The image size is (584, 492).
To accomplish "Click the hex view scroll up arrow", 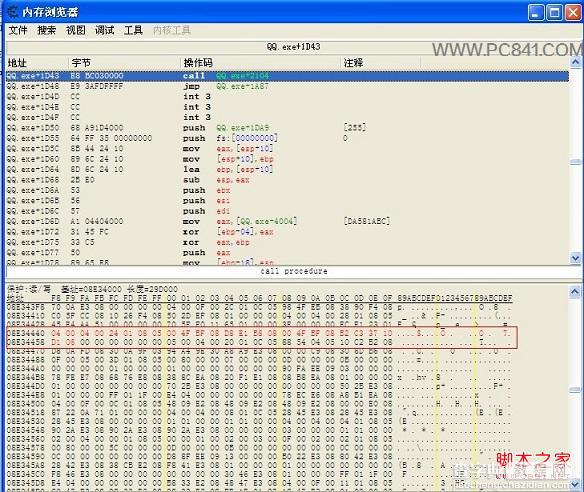I will [575, 292].
